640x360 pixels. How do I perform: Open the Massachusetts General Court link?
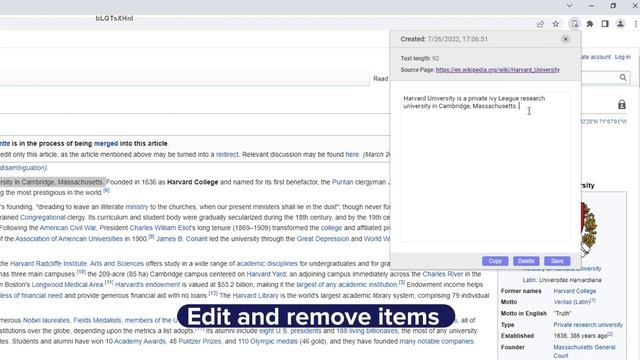tap(584, 351)
